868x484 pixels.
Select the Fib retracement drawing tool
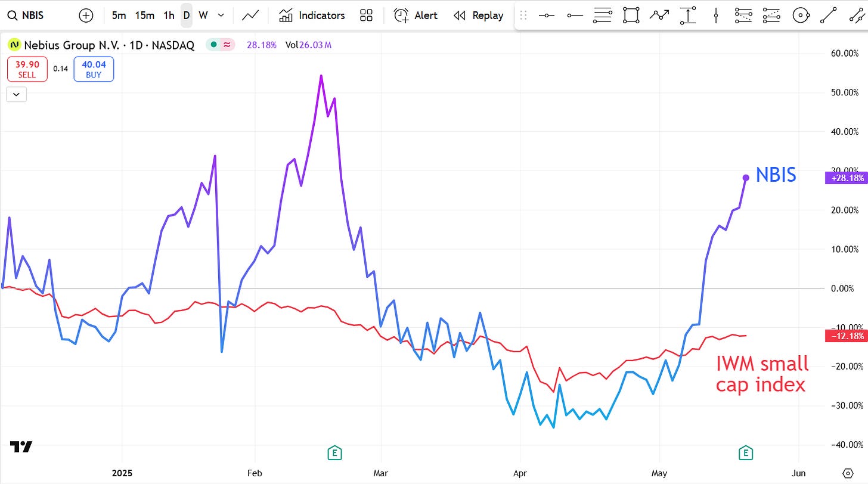click(x=603, y=15)
